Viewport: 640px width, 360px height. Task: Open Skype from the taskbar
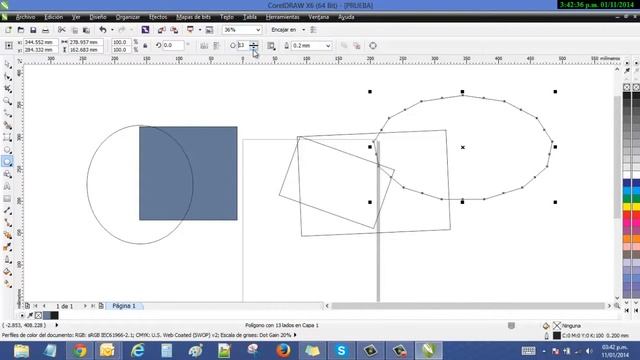(x=341, y=351)
